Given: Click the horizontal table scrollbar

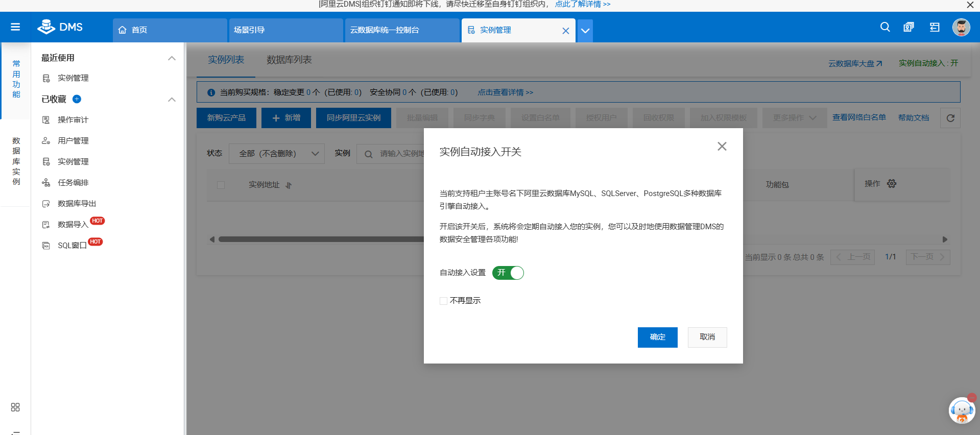Looking at the screenshot, I should coord(321,239).
